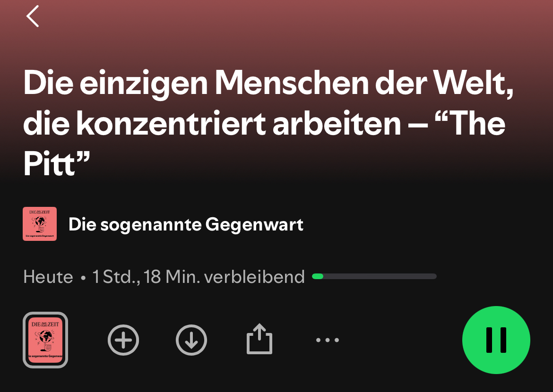The image size is (553, 392).
Task: Go back using the left chevron arrow
Action: 33,16
